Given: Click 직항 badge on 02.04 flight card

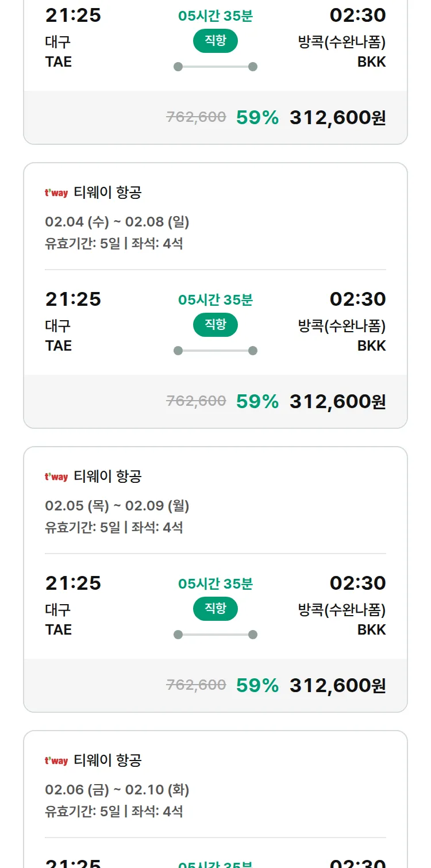Looking at the screenshot, I should point(215,325).
